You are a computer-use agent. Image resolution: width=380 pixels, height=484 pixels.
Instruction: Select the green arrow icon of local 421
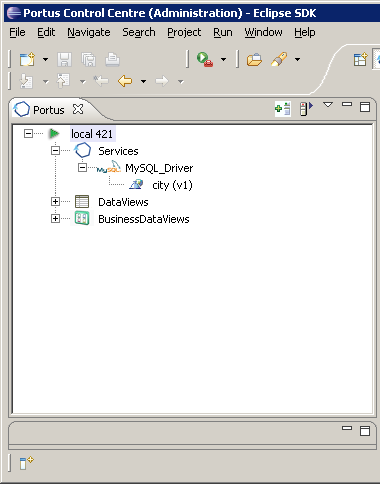tap(54, 134)
